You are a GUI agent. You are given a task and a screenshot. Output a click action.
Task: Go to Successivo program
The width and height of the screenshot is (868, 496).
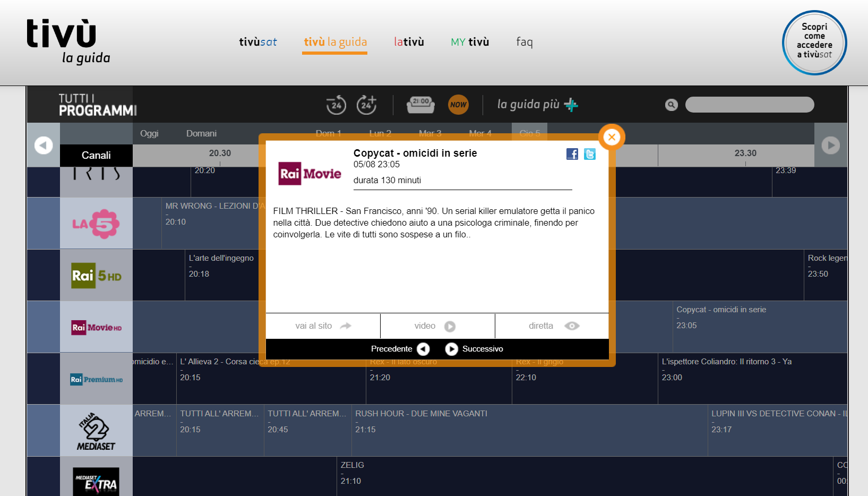tap(474, 349)
